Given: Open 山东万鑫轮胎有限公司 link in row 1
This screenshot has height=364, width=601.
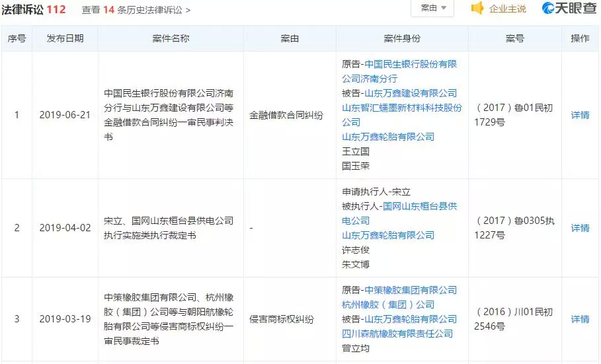Looking at the screenshot, I should click(388, 137).
